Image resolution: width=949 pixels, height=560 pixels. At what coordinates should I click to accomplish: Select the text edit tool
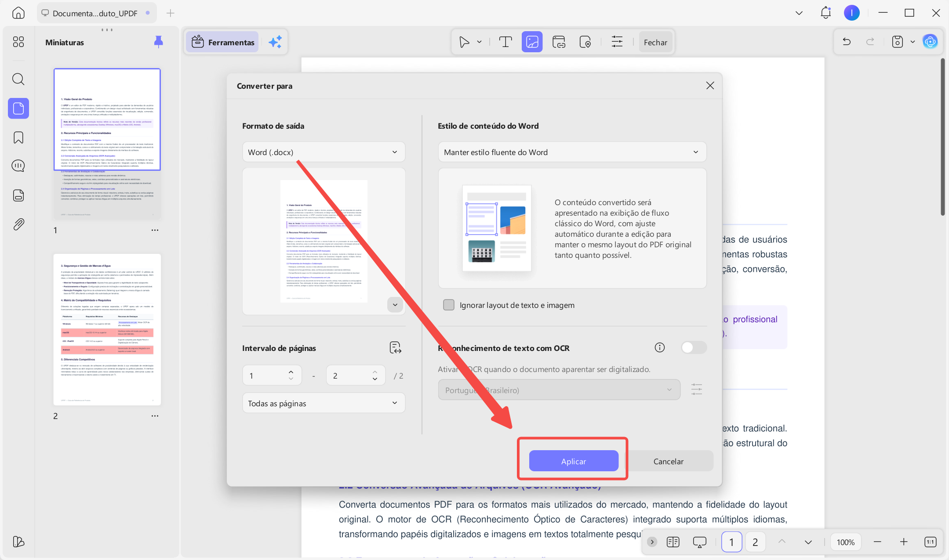pyautogui.click(x=505, y=42)
